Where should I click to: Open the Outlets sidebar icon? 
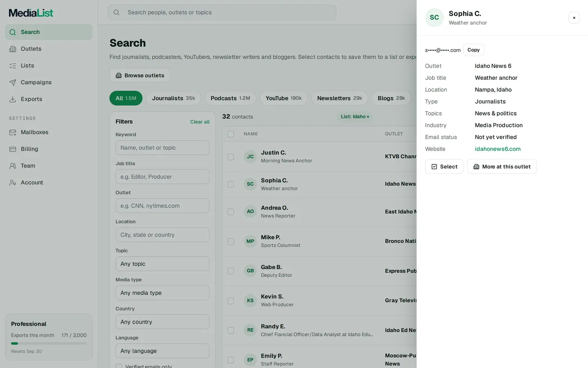(x=13, y=49)
